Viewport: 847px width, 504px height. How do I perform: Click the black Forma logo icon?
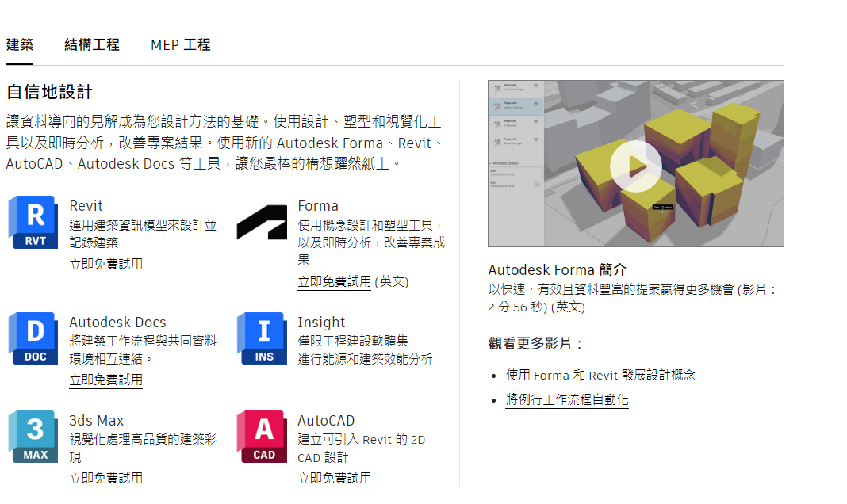(x=262, y=222)
